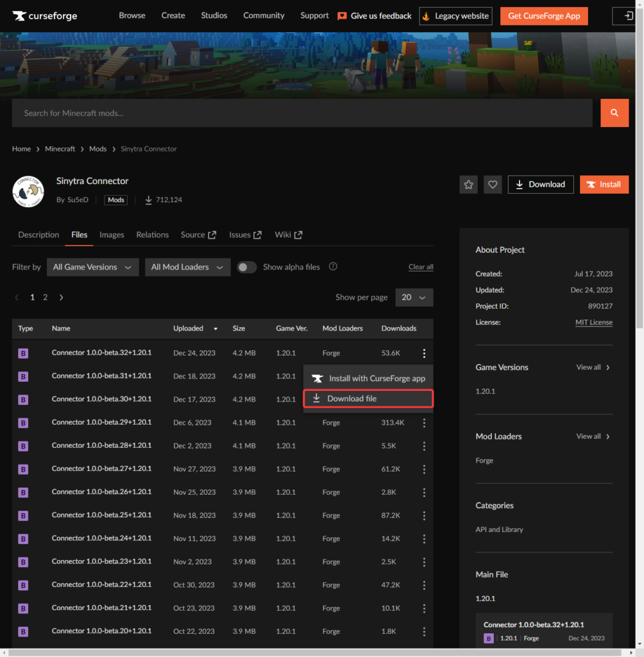The width and height of the screenshot is (644, 657).
Task: Click the sign-in icon at top right
Action: 627,16
